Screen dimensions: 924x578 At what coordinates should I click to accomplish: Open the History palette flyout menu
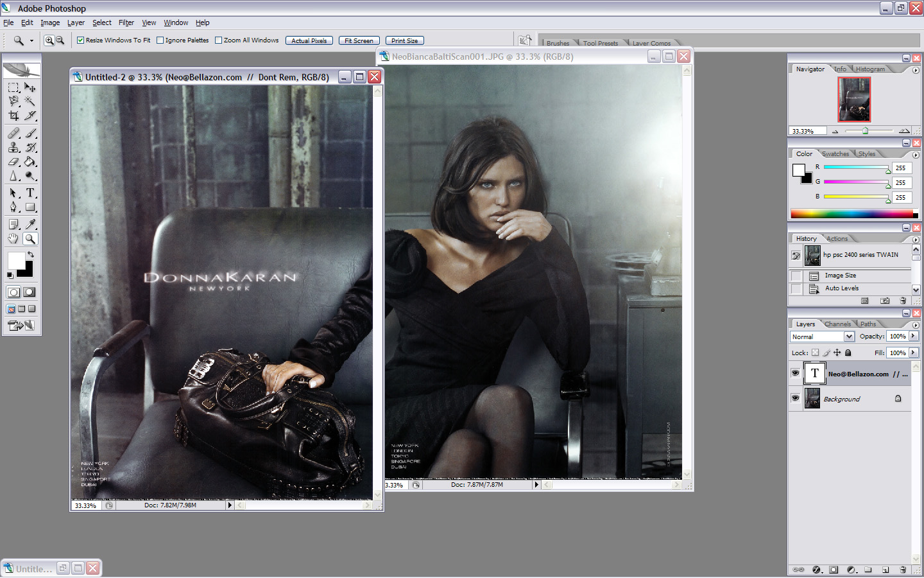point(916,240)
